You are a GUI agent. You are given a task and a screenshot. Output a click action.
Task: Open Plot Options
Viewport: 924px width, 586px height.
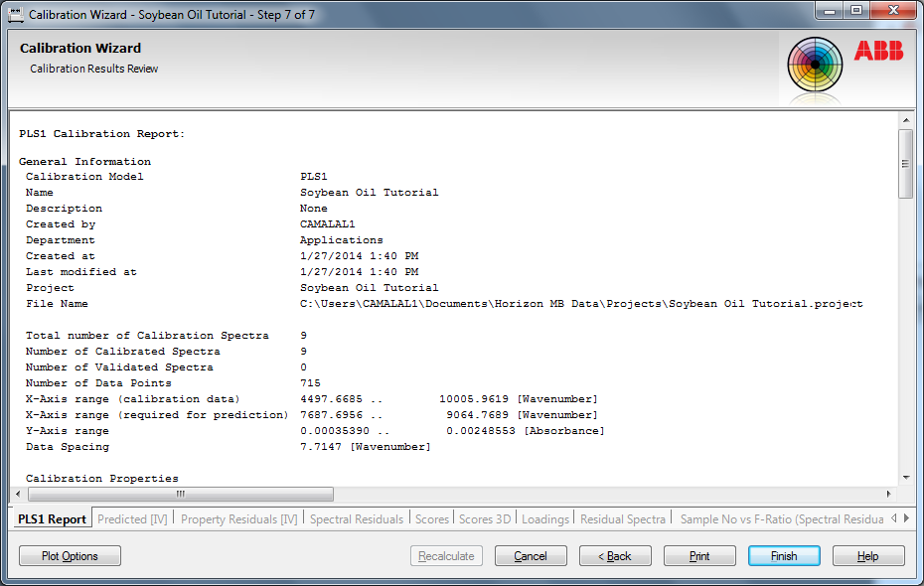point(70,556)
